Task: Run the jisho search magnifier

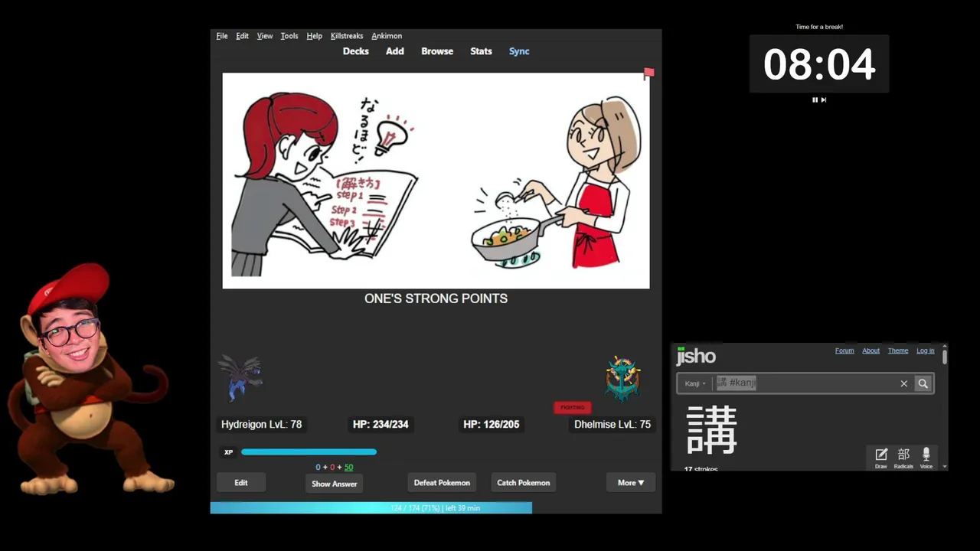Action: point(923,383)
